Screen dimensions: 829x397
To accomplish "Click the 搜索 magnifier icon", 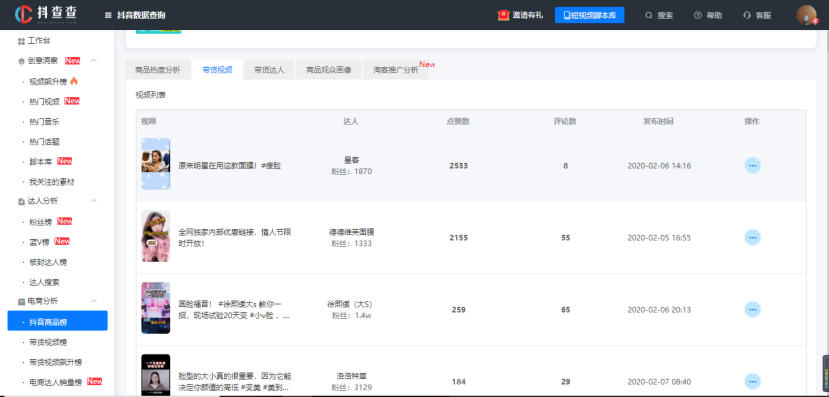I will pyautogui.click(x=649, y=15).
